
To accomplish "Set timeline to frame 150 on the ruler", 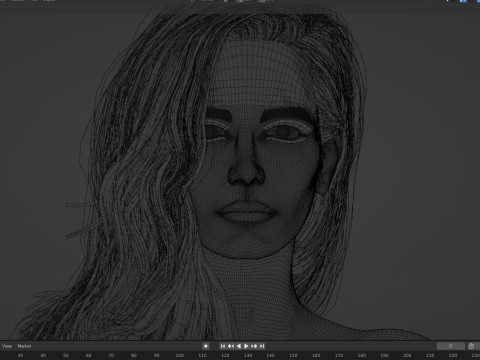I will (x=293, y=355).
